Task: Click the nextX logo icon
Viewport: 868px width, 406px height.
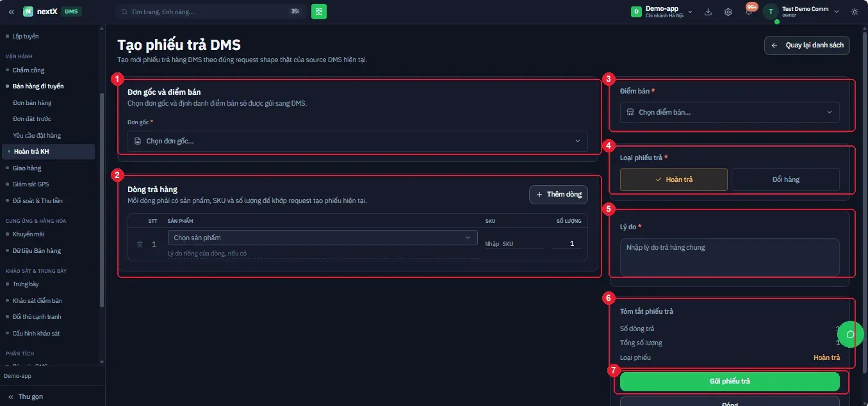Action: tap(28, 12)
